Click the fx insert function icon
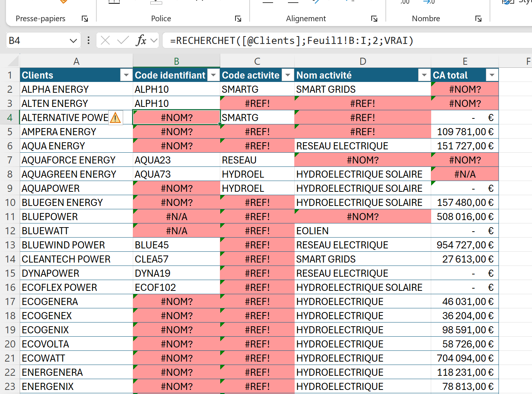Viewport: 532px width, 394px height. coord(141,40)
